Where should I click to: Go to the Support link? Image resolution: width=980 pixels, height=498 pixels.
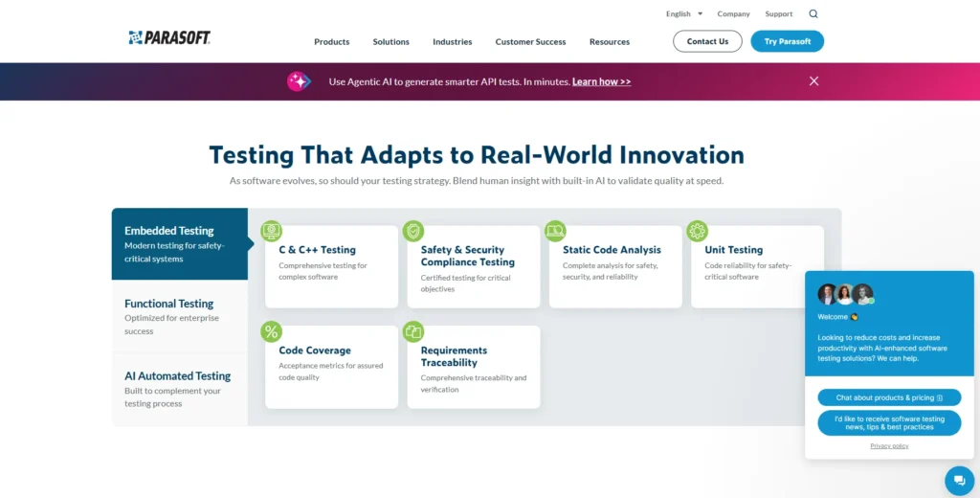(x=779, y=13)
